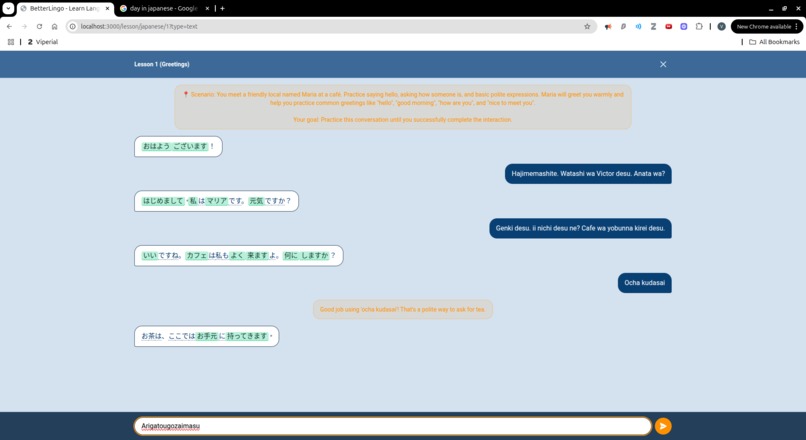The height and width of the screenshot is (440, 806).
Task: Open a new browser tab
Action: tap(222, 9)
